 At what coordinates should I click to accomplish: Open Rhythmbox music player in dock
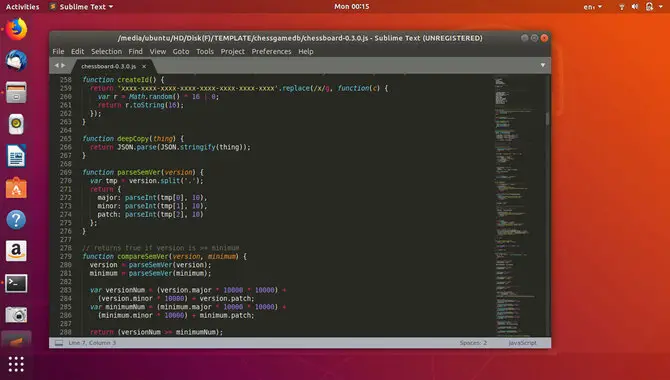point(16,124)
